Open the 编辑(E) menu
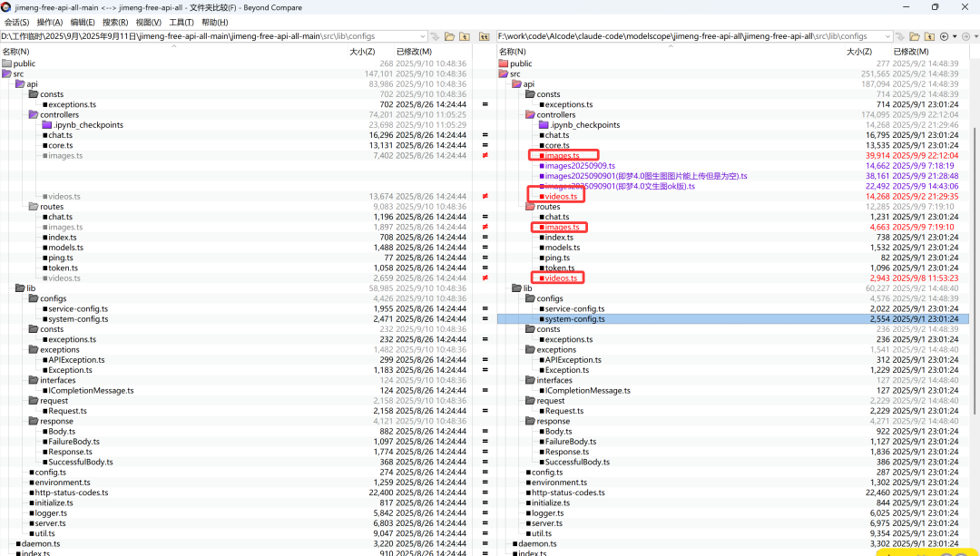980x556 pixels. point(83,22)
